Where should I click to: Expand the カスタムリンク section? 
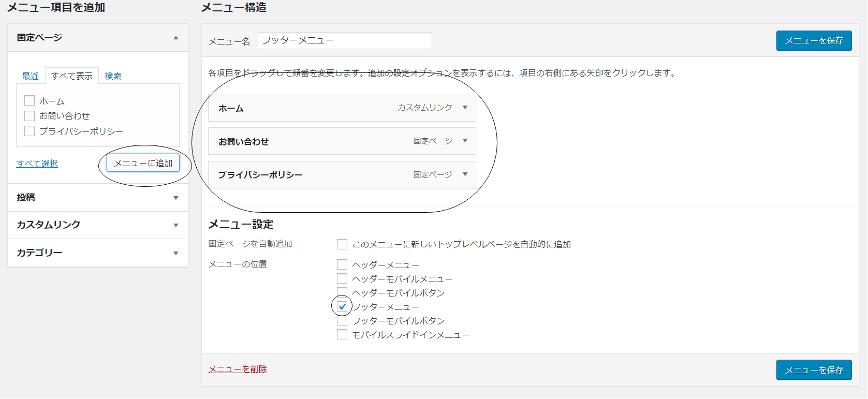click(x=176, y=225)
